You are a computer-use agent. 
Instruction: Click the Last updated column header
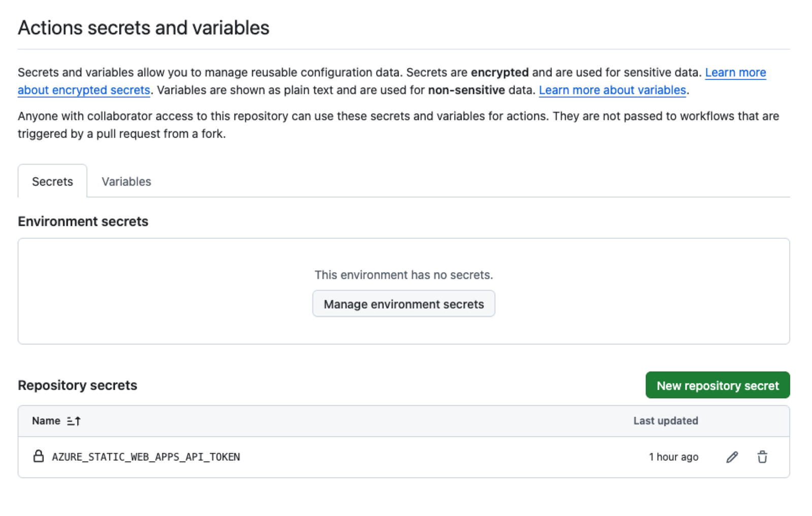[x=665, y=421]
